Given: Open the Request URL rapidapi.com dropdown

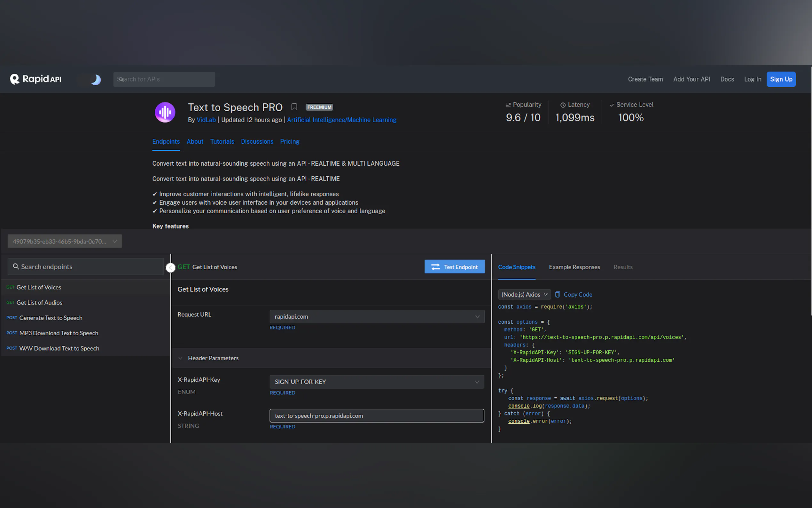Looking at the screenshot, I should coord(377,317).
